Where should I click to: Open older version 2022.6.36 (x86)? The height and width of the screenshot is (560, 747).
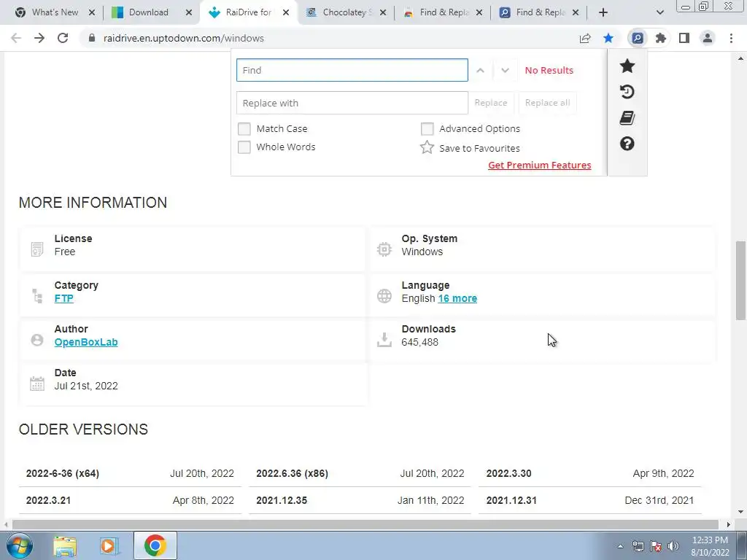click(292, 473)
